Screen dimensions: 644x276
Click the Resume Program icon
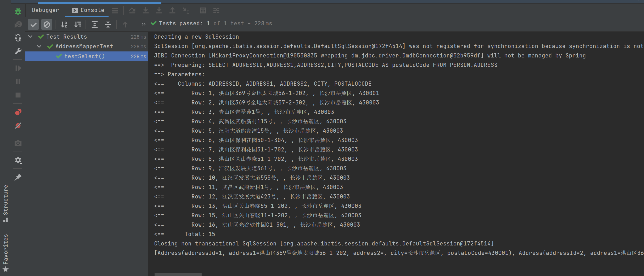(18, 68)
